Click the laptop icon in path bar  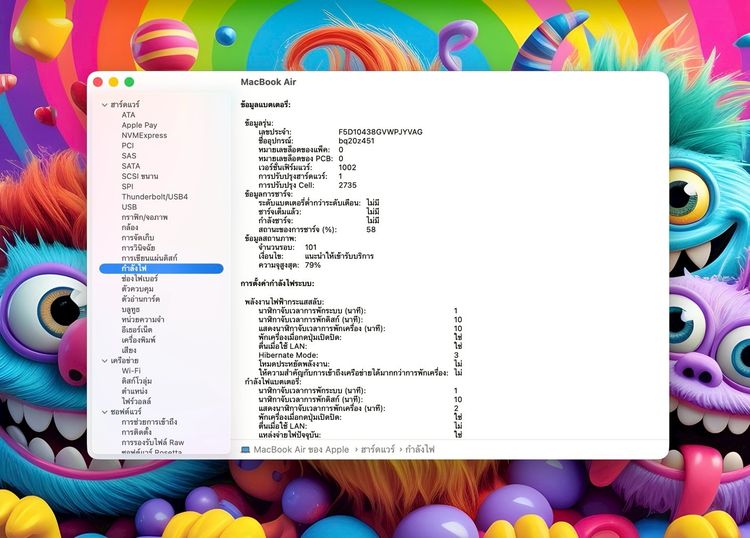tap(246, 450)
